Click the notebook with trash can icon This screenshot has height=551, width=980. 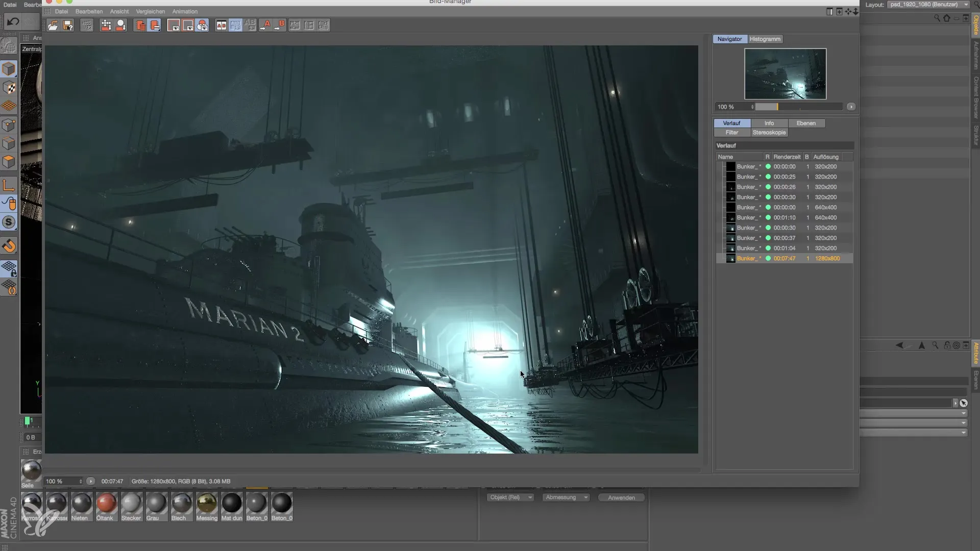coord(140,25)
